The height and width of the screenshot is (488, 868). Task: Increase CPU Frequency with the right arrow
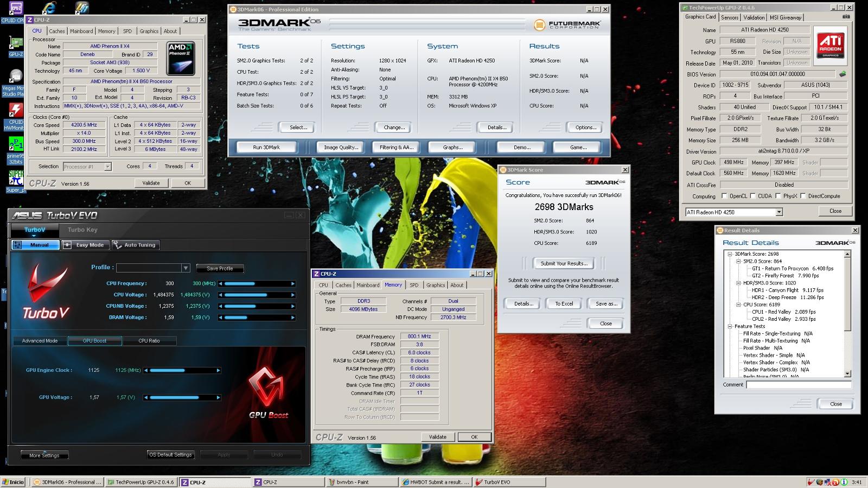(293, 283)
